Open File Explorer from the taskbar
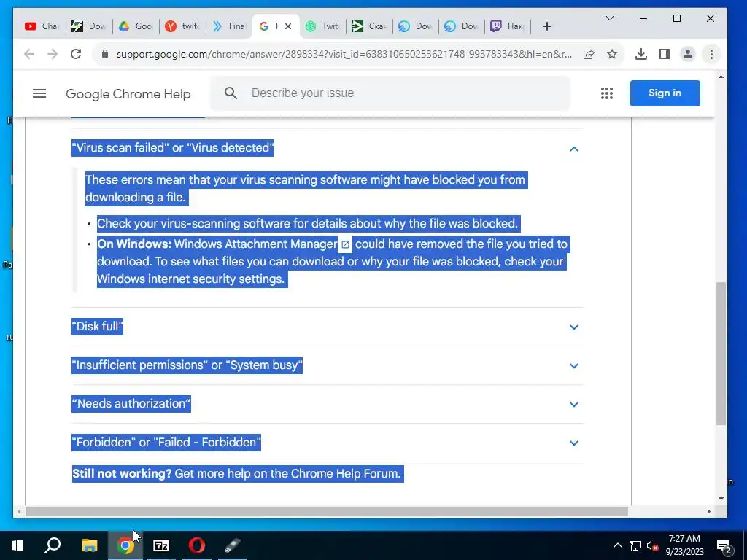The width and height of the screenshot is (747, 560). point(89,545)
